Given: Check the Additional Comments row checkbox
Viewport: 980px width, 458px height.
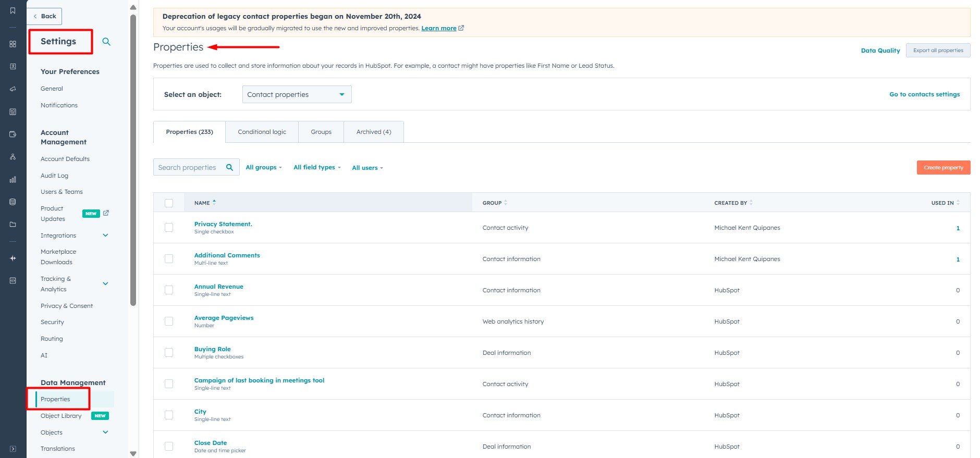Looking at the screenshot, I should click(169, 259).
